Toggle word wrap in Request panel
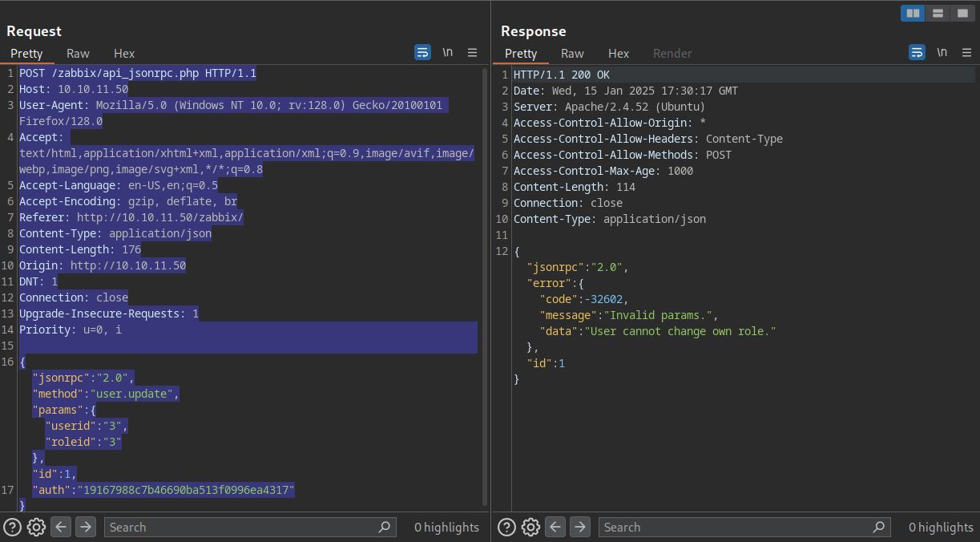 click(x=422, y=52)
